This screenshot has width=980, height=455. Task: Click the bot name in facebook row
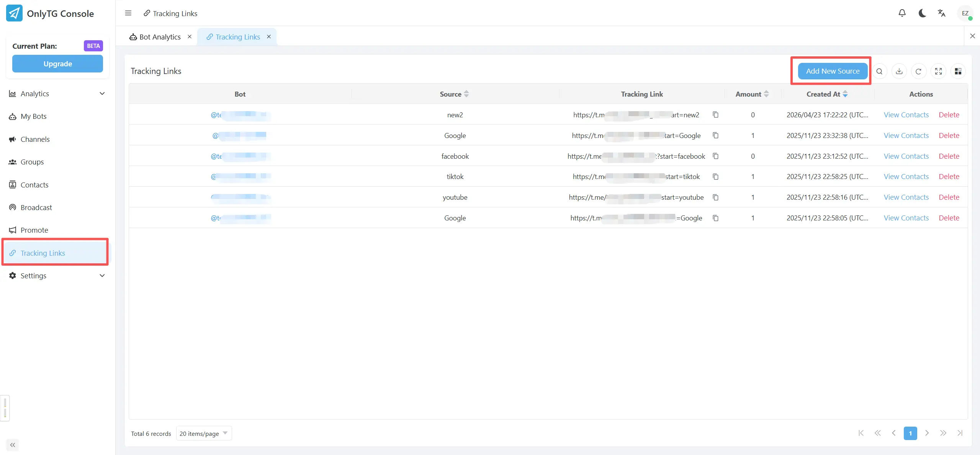(241, 156)
